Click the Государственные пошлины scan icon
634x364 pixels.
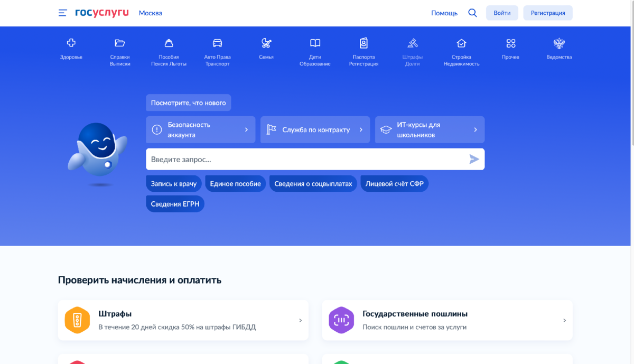click(x=341, y=320)
